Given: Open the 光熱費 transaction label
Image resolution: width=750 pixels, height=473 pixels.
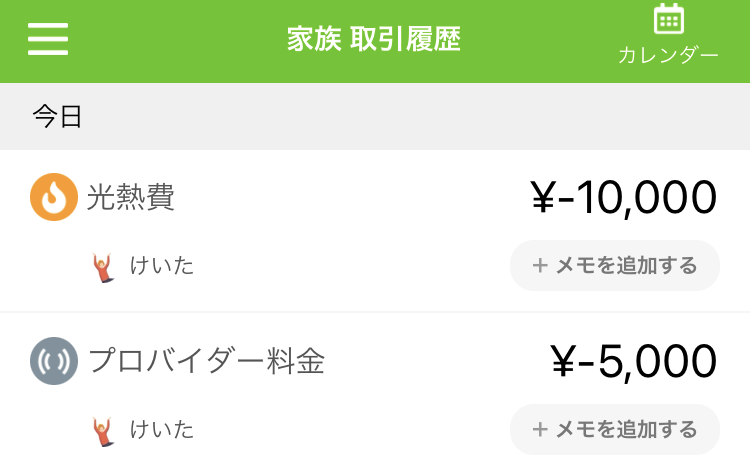Looking at the screenshot, I should [131, 197].
